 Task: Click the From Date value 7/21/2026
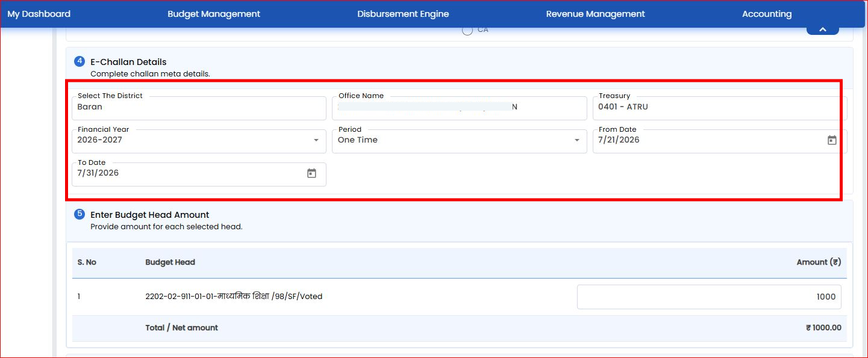pyautogui.click(x=619, y=140)
